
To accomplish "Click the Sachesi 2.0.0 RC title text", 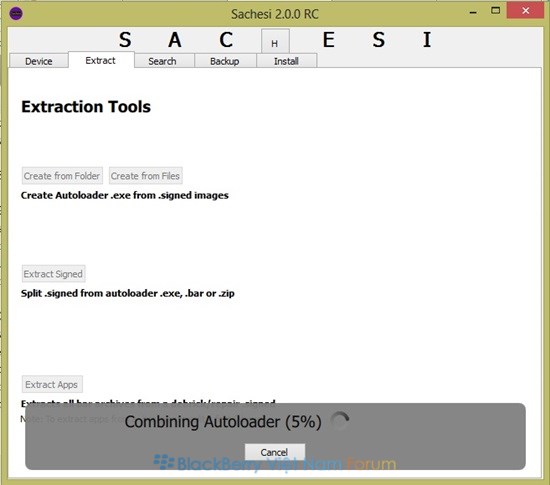I will (275, 14).
